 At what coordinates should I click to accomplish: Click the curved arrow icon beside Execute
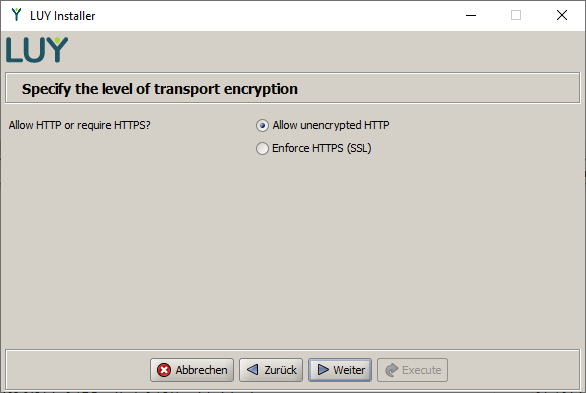392,370
